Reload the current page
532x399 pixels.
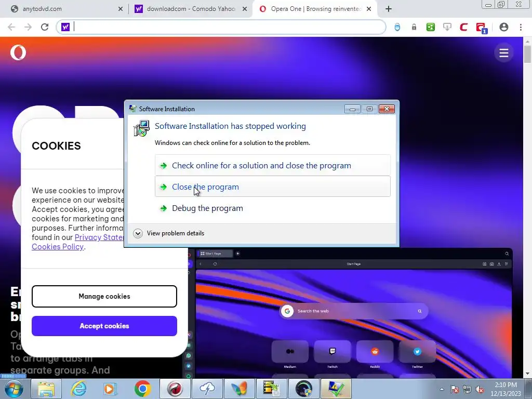45,27
